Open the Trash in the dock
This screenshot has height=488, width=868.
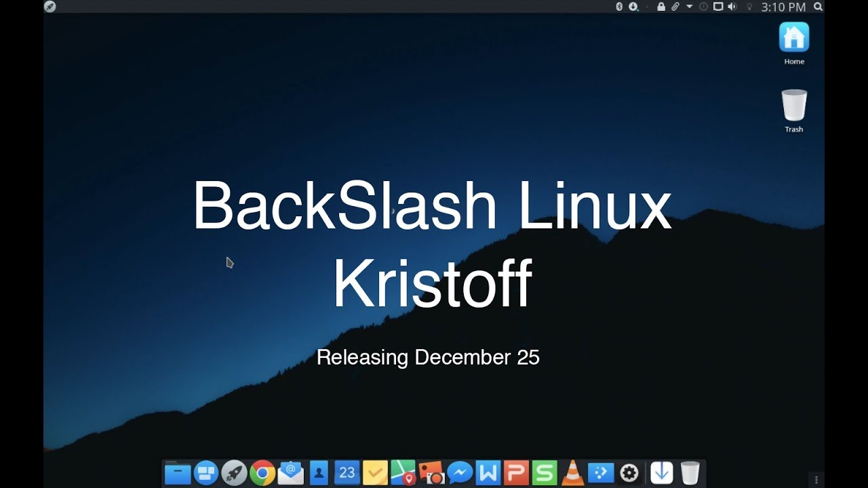690,472
